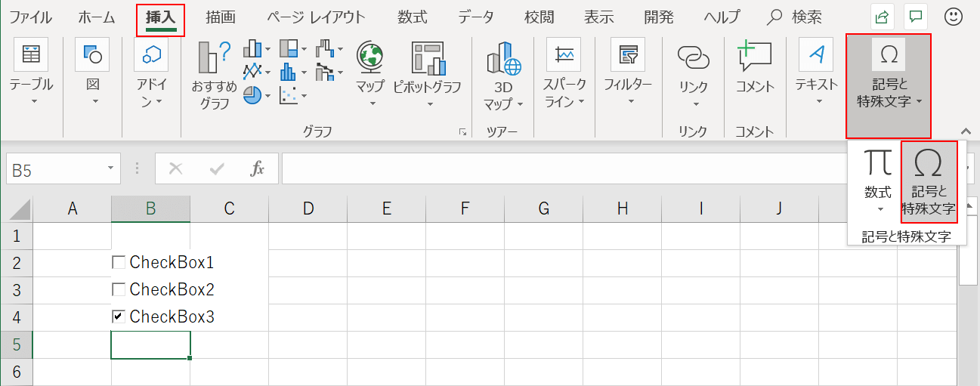Switch to the ページ レイアウト tab

pos(316,17)
